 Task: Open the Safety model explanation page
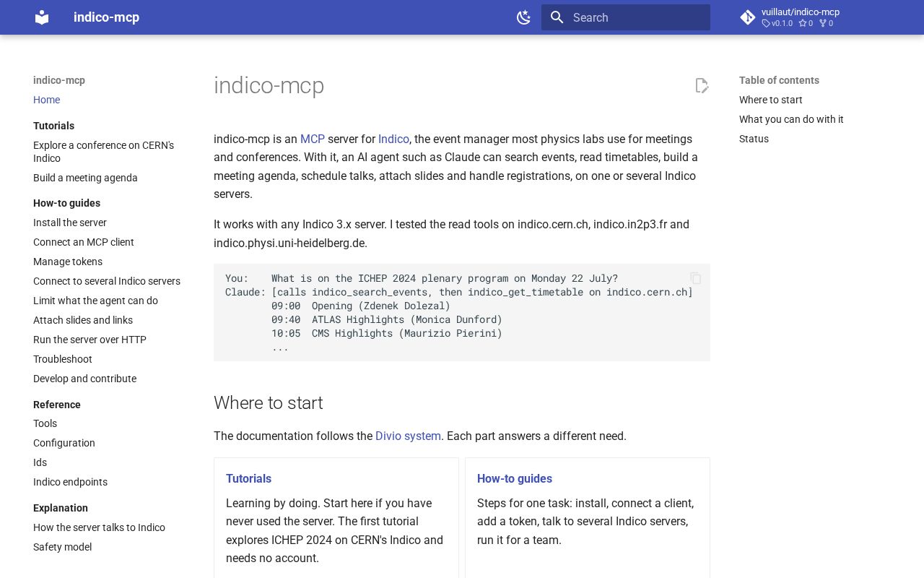point(62,547)
